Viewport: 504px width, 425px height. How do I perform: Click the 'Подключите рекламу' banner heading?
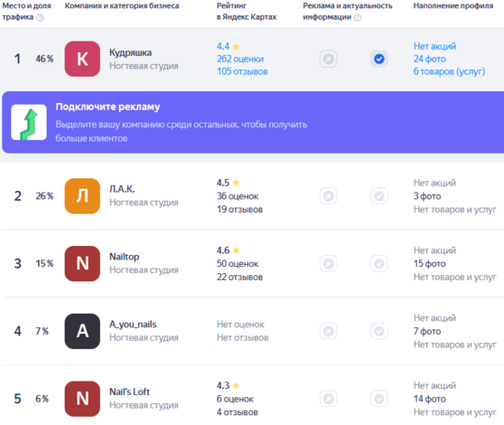(x=107, y=107)
